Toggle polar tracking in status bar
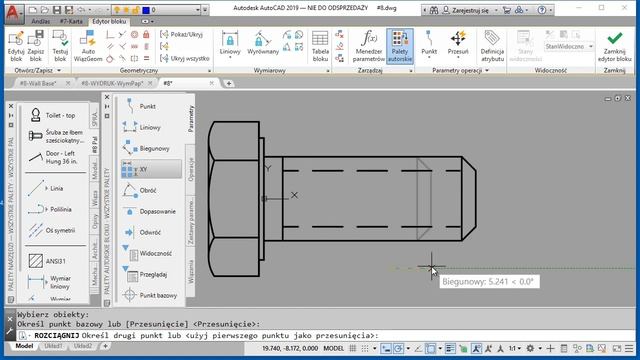Screen dimensions: 640x360 [398, 349]
